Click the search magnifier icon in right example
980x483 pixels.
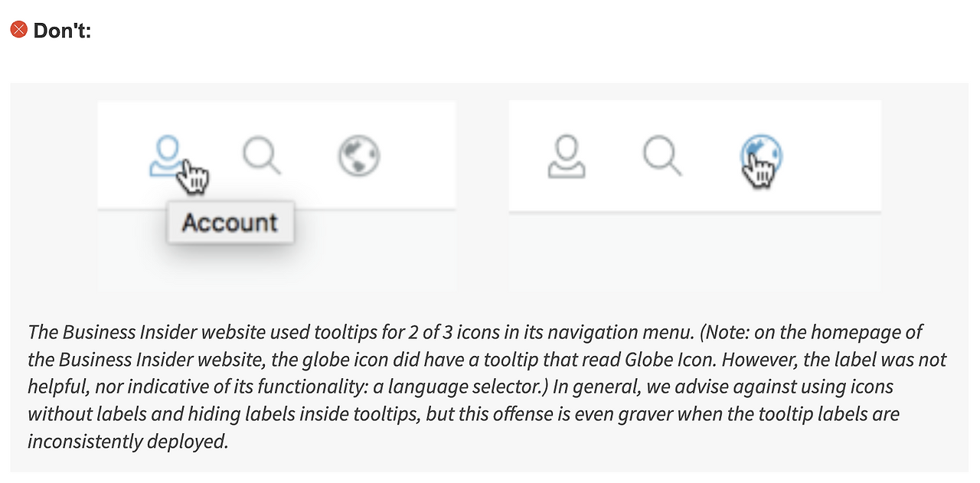[x=662, y=155]
